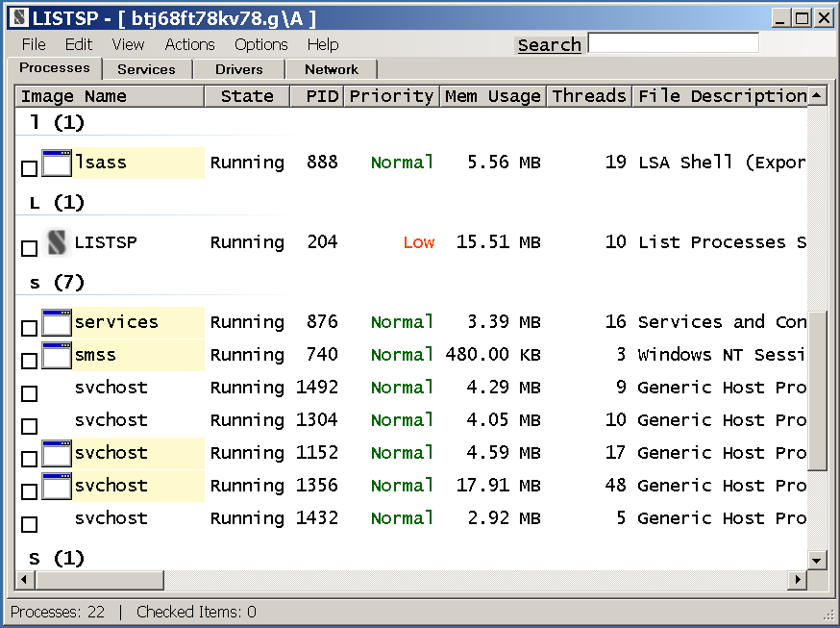Image resolution: width=840 pixels, height=628 pixels.
Task: Click memory value '17.91 MB'
Action: (498, 486)
